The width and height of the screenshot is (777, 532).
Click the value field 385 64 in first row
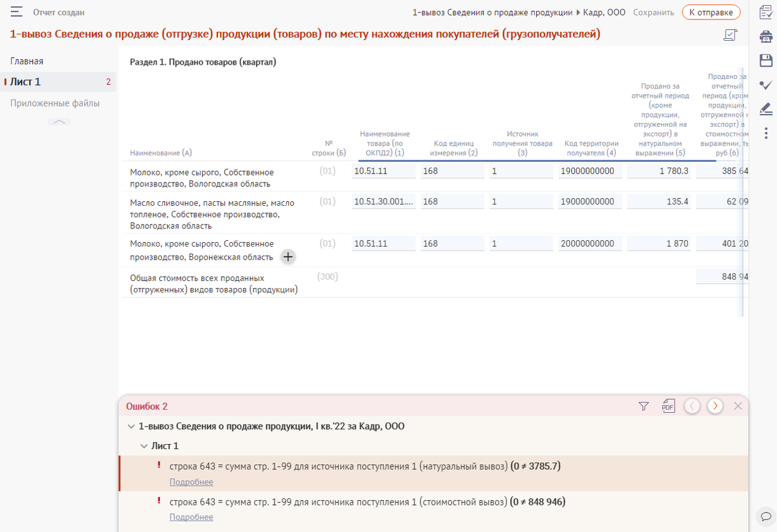point(723,172)
